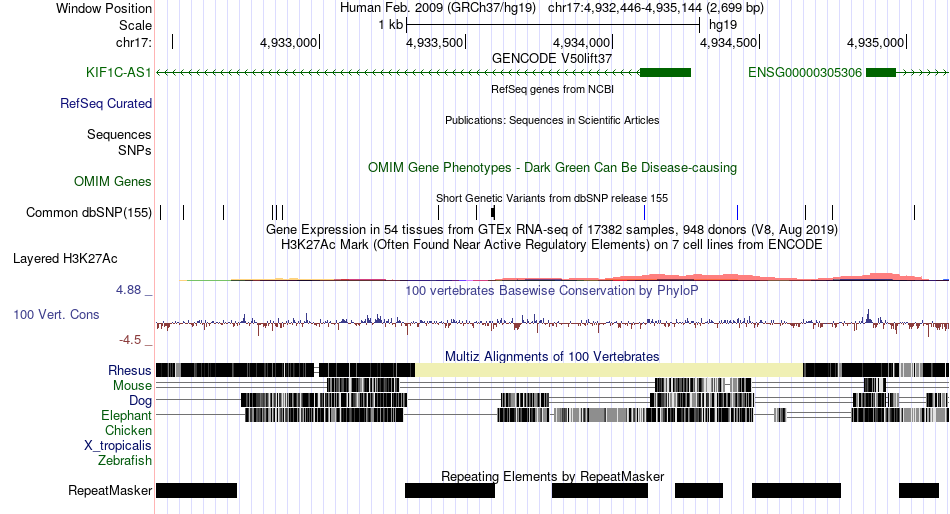Open Publications: Sequences in Scientific Articles title
Viewport: 950px width, 514px height.
coord(552,120)
